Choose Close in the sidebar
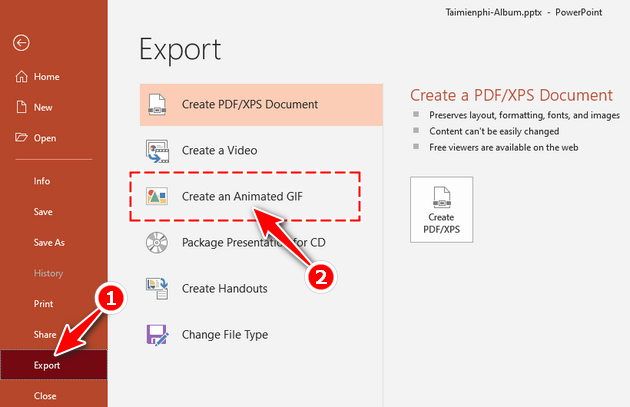The width and height of the screenshot is (630, 407). 54,396
